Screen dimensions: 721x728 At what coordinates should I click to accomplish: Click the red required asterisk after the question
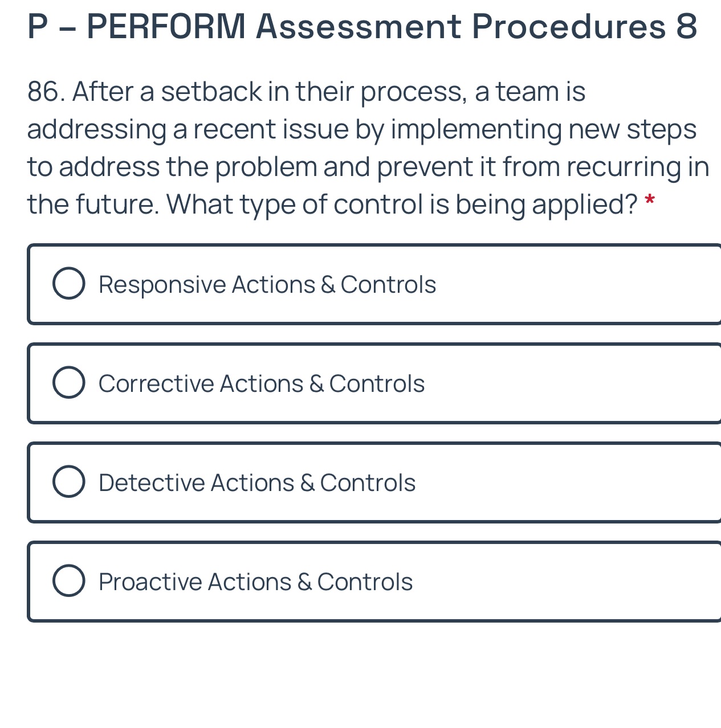coord(649,201)
